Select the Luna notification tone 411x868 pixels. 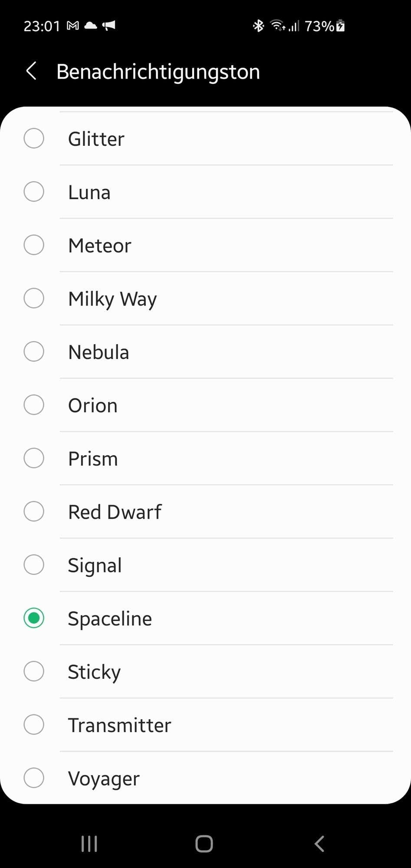coord(206,192)
